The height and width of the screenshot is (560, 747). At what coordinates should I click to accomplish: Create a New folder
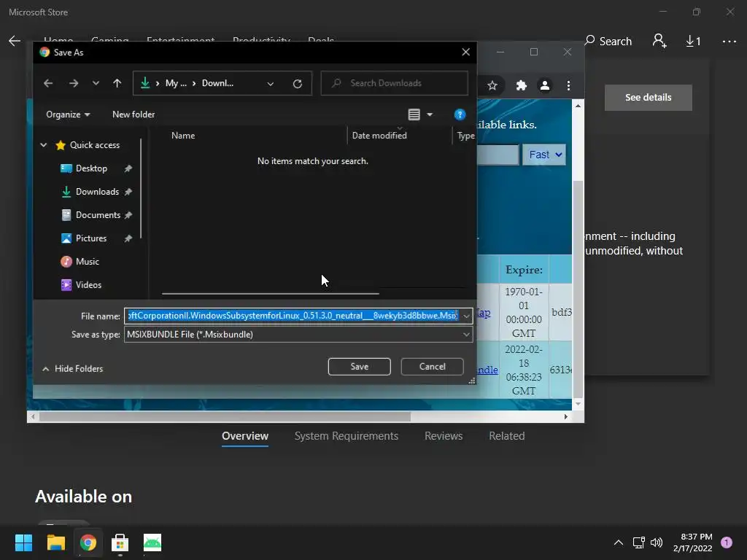tap(133, 114)
